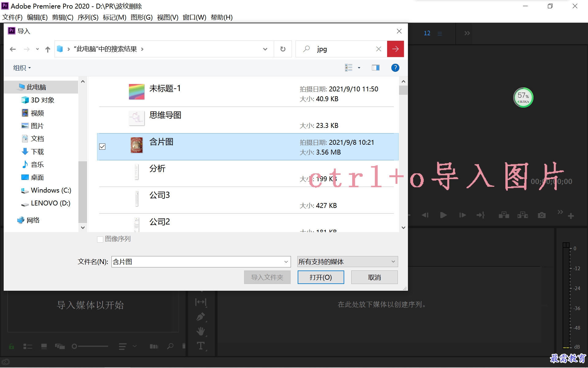This screenshot has height=368, width=588.
Task: Open the 组织 dropdown menu
Action: 22,68
